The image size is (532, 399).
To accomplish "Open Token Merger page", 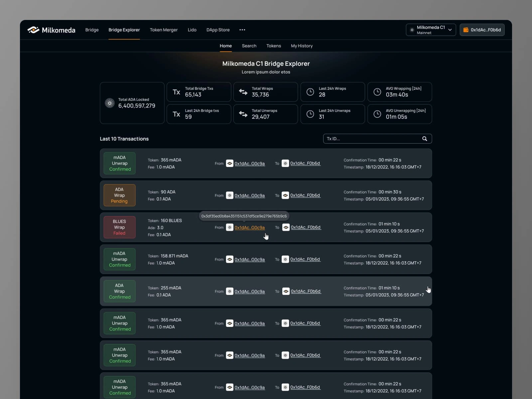I will [x=164, y=30].
